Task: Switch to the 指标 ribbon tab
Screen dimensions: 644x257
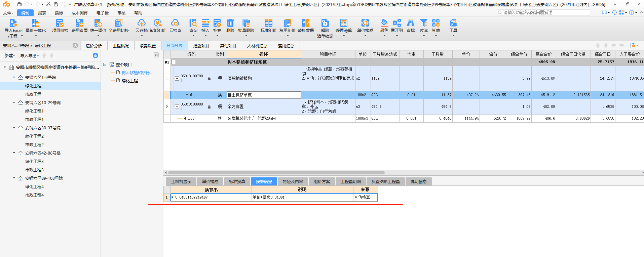Action: (x=59, y=13)
